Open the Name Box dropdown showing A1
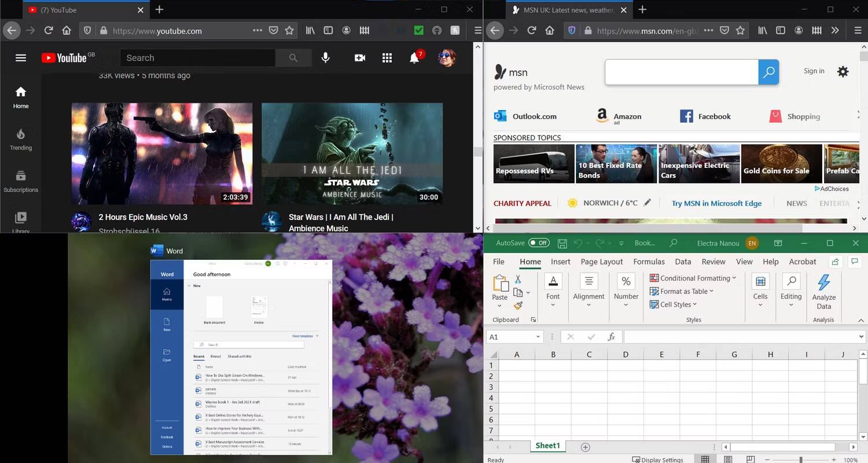 539,336
